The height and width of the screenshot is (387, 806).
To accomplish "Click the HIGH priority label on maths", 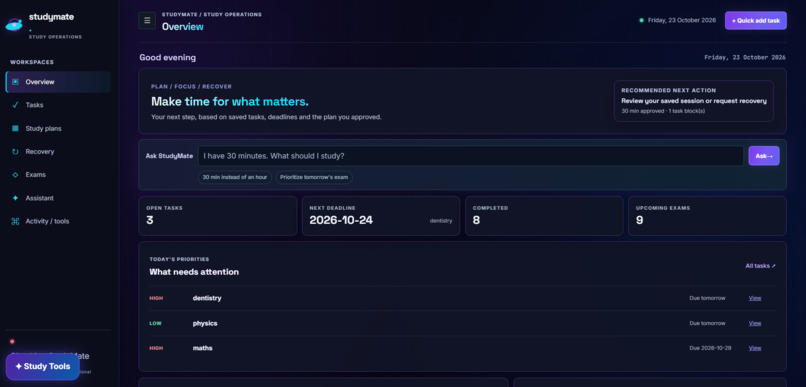I will (x=156, y=348).
